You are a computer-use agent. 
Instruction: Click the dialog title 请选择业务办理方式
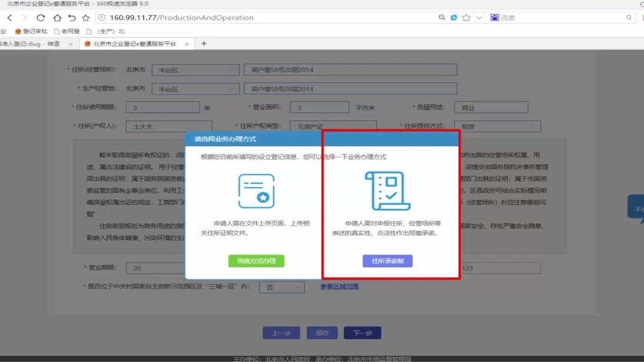(225, 139)
